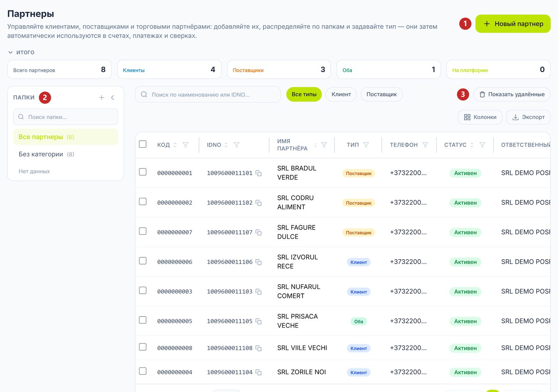This screenshot has width=558, height=392.
Task: Open the filter for the IDNO column
Action: pos(237,145)
